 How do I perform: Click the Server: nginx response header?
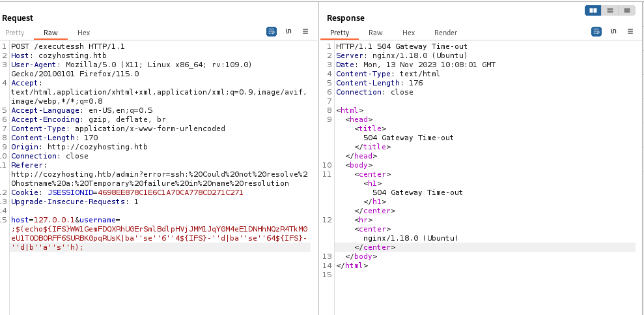click(x=402, y=55)
